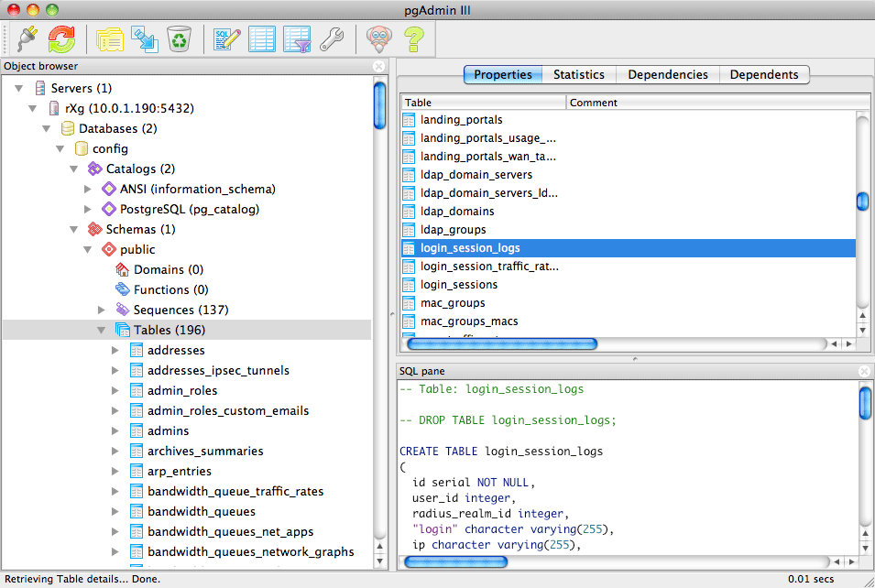This screenshot has width=875, height=588.
Task: Click the Object browser vertical scrollbar thumb
Action: click(380, 105)
